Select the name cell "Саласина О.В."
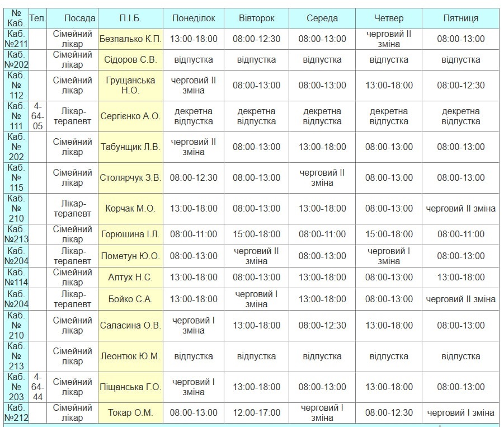This screenshot has width=504, height=427. [x=130, y=326]
